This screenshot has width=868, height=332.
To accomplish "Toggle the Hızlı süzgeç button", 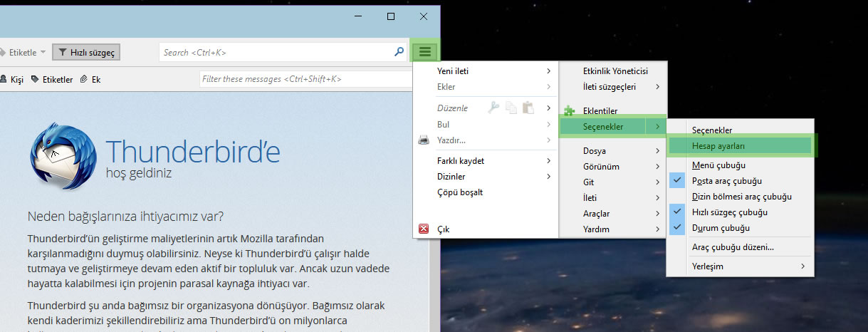I will click(86, 52).
